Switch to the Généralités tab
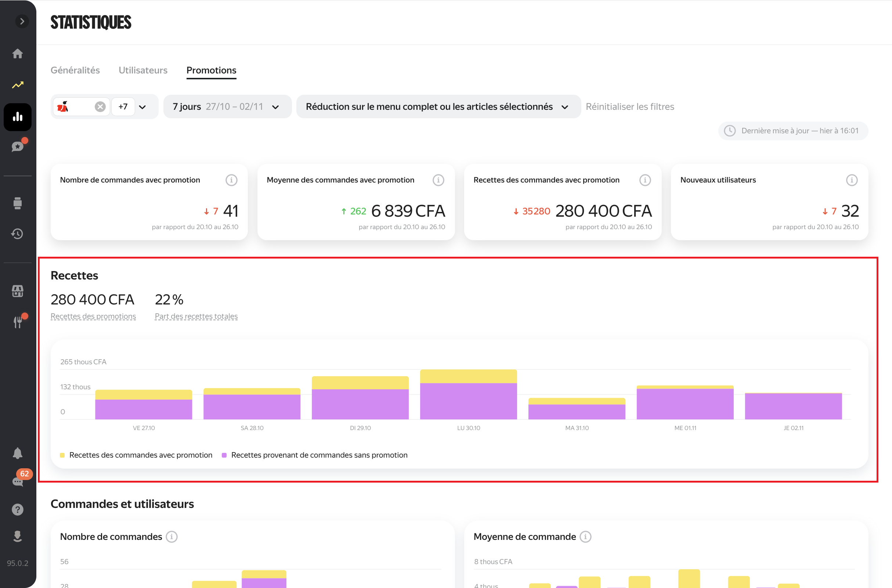The image size is (892, 588). [x=75, y=70]
